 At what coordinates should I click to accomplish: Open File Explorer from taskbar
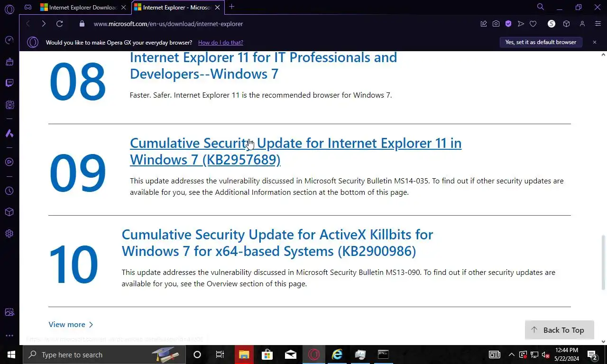pyautogui.click(x=244, y=355)
